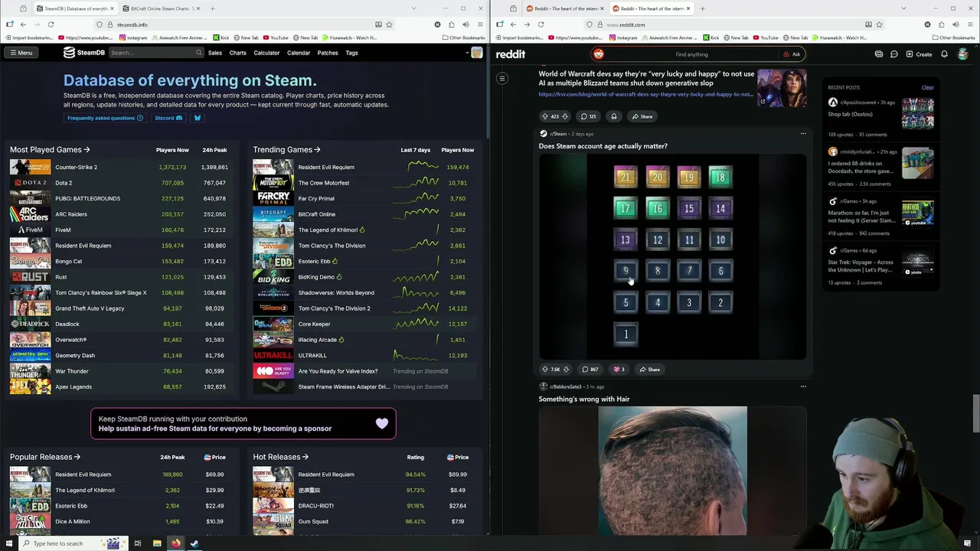Open new tab in SteamDB browser window
Image resolution: width=980 pixels, height=551 pixels.
click(212, 8)
